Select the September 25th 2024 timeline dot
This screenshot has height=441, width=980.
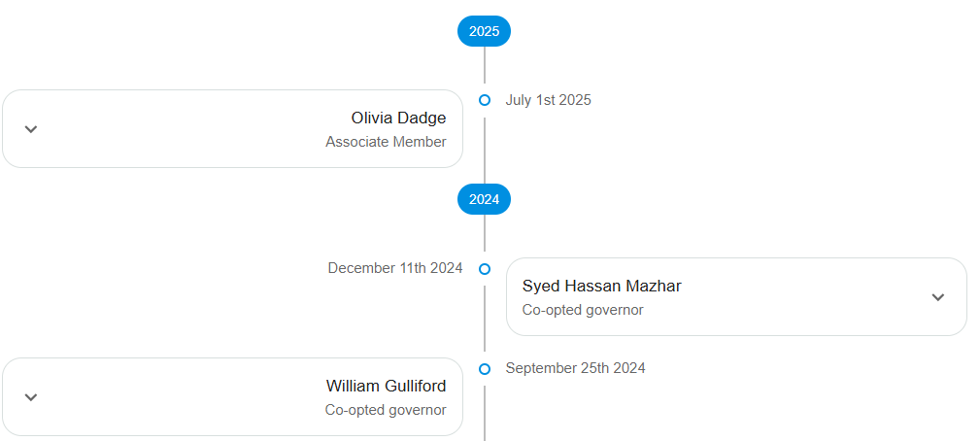pos(485,368)
